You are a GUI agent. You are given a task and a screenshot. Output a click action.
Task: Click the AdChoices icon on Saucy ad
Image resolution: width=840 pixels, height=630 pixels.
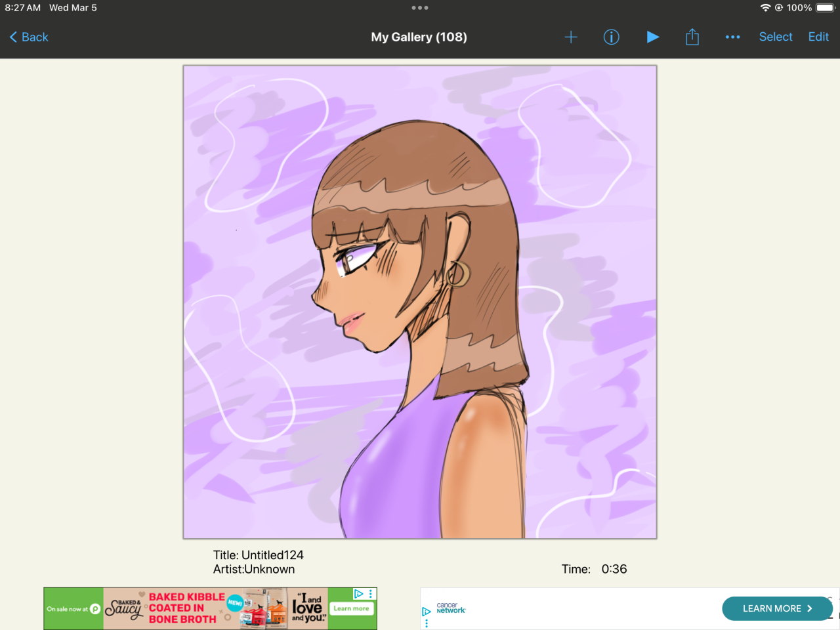coord(358,594)
